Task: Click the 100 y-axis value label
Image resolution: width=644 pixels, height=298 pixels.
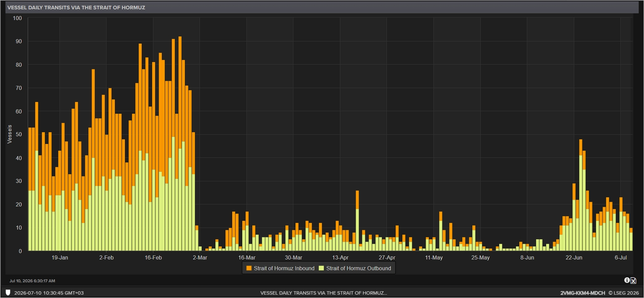Action: coord(17,18)
